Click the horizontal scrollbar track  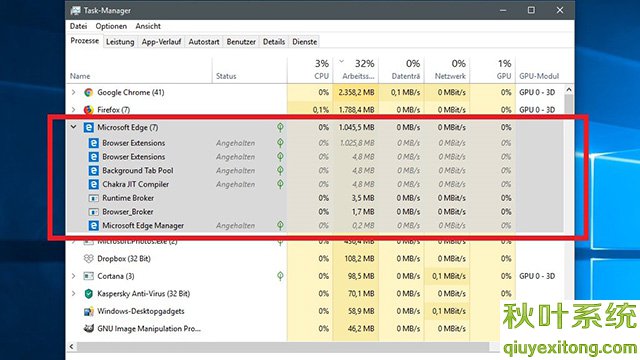point(284,347)
